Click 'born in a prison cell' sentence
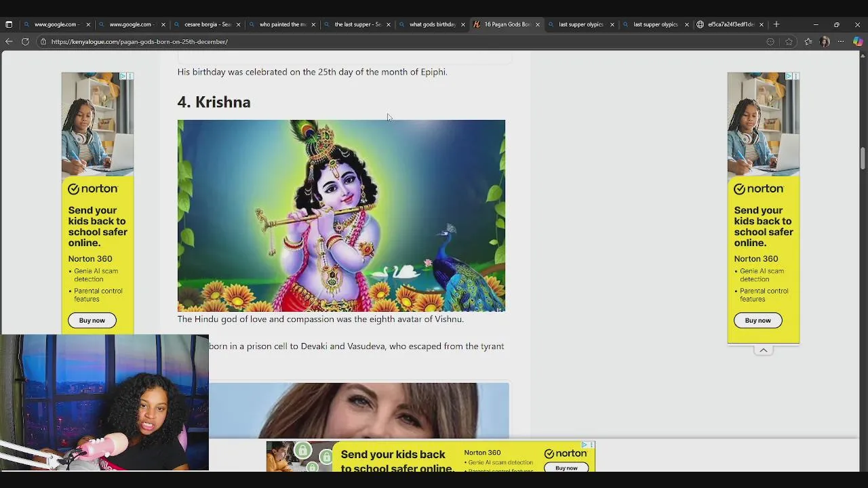 coord(356,346)
